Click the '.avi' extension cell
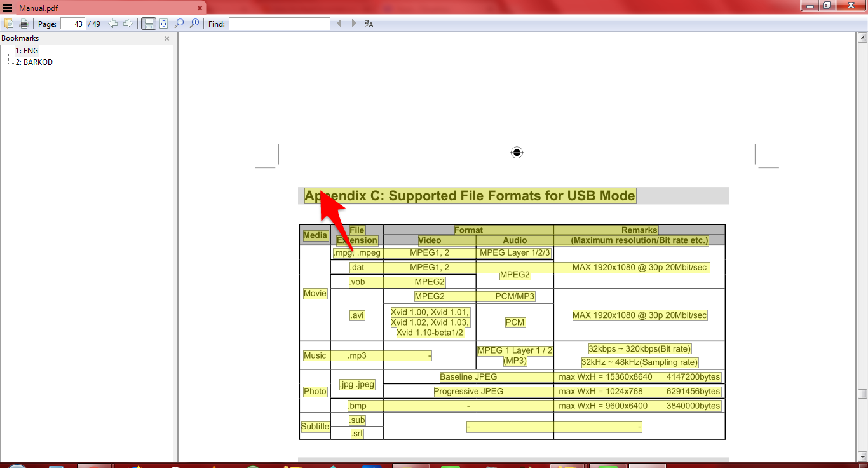The height and width of the screenshot is (468, 868). (357, 315)
